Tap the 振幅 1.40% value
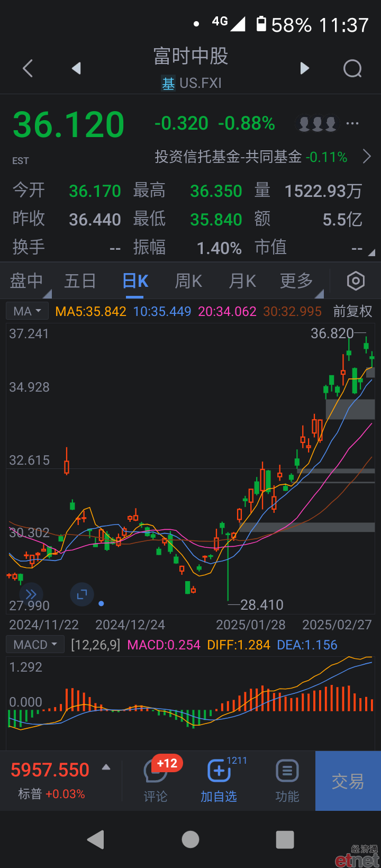Image resolution: width=381 pixels, height=868 pixels. (x=219, y=248)
